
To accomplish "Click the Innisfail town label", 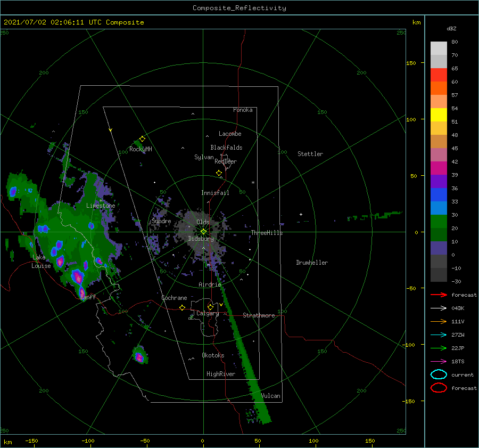I will click(x=215, y=193).
